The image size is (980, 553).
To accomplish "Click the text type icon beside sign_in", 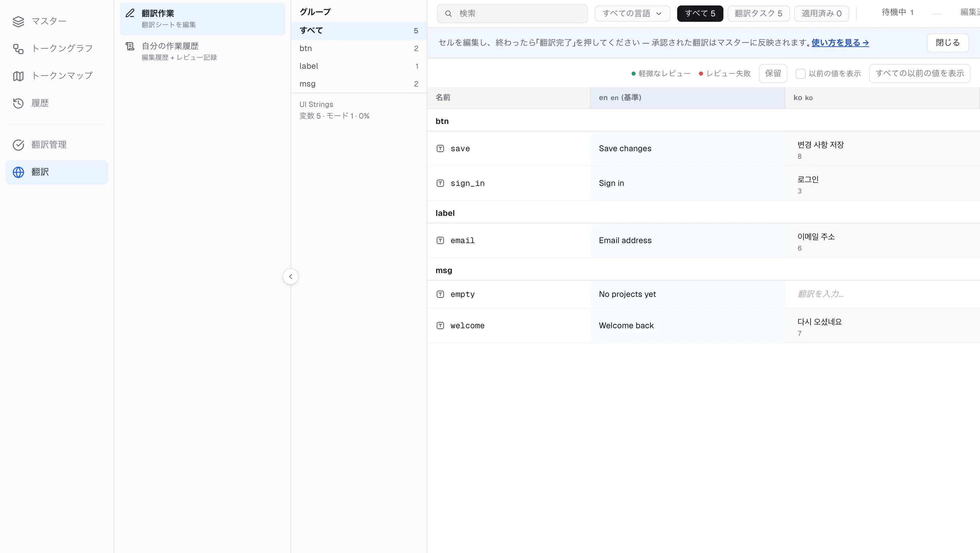I will pyautogui.click(x=440, y=183).
